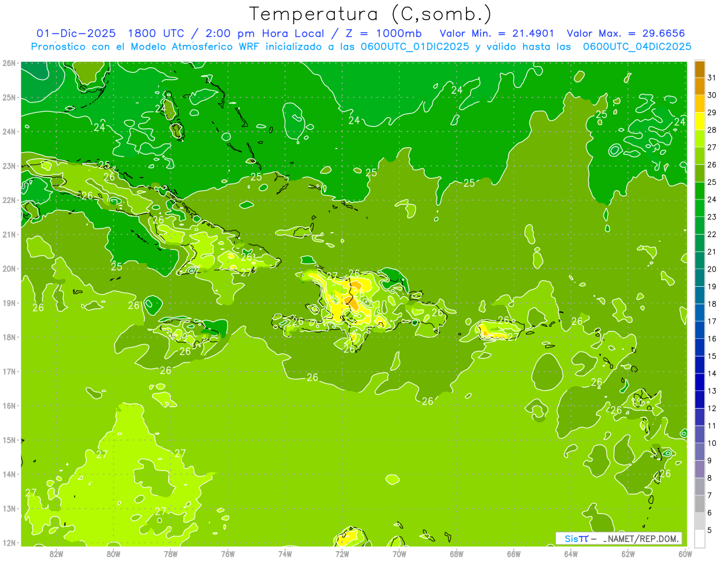728x562 pixels.
Task: Click the 62W longitude label
Action: click(628, 554)
